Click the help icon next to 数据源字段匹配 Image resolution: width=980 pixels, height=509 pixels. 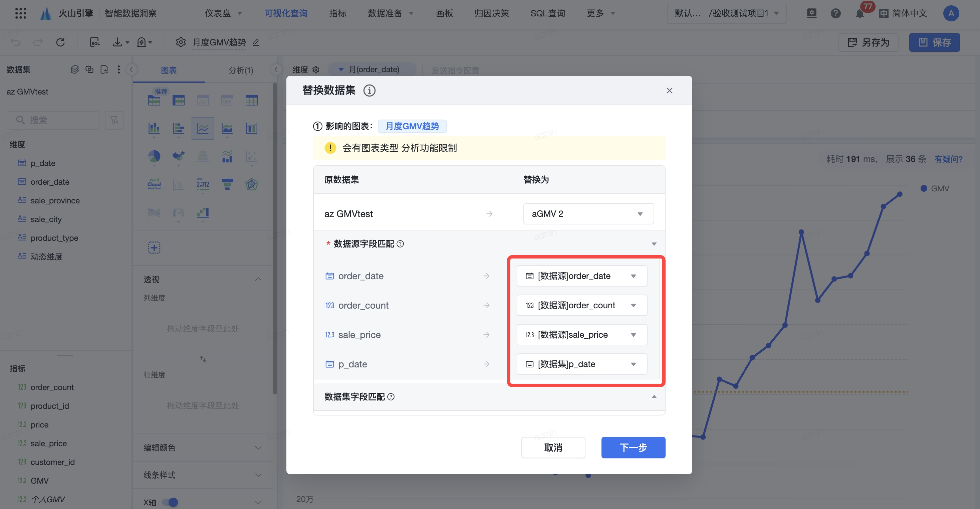[400, 244]
